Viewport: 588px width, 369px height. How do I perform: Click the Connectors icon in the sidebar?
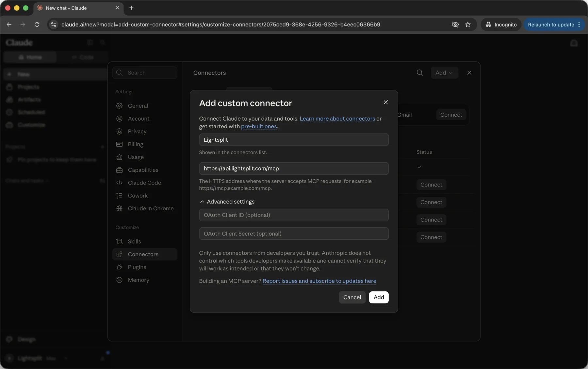[120, 254]
